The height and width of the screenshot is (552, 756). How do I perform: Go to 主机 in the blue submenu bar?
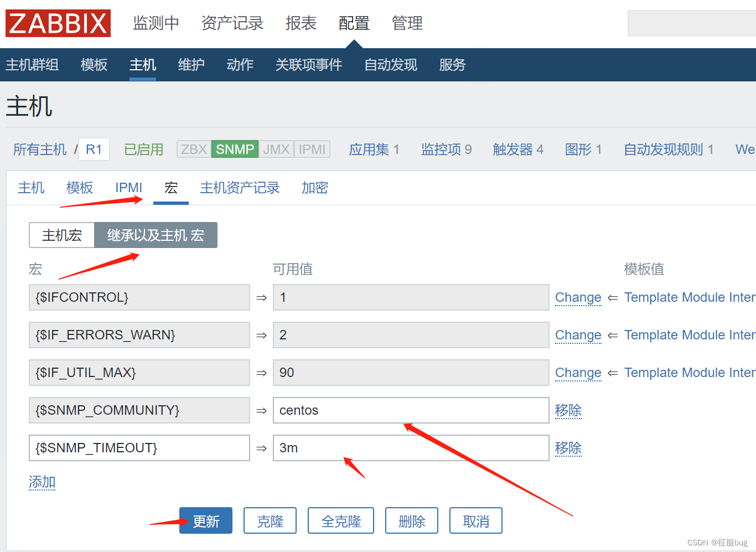(143, 65)
